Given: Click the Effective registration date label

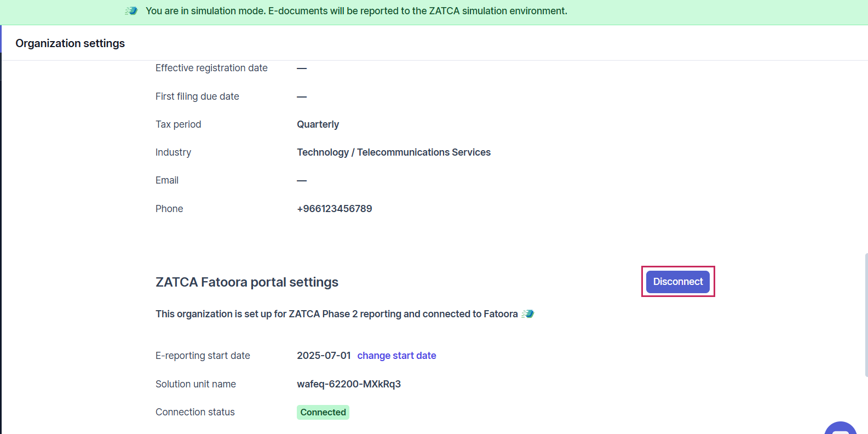Looking at the screenshot, I should [211, 68].
